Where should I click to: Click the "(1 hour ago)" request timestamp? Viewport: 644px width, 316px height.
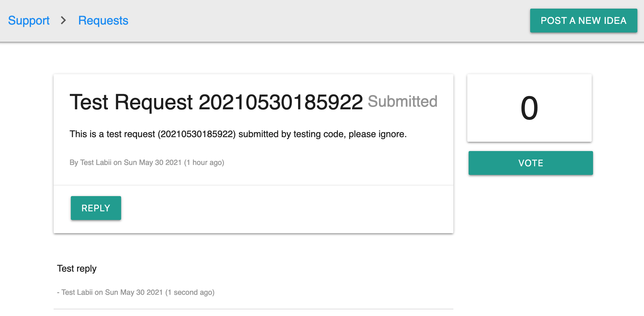(204, 163)
